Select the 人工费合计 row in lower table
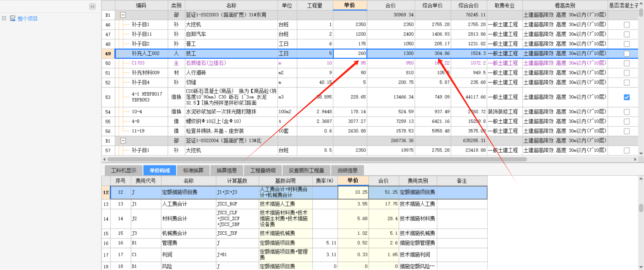Image resolution: width=644 pixels, height=270 pixels. click(294, 204)
